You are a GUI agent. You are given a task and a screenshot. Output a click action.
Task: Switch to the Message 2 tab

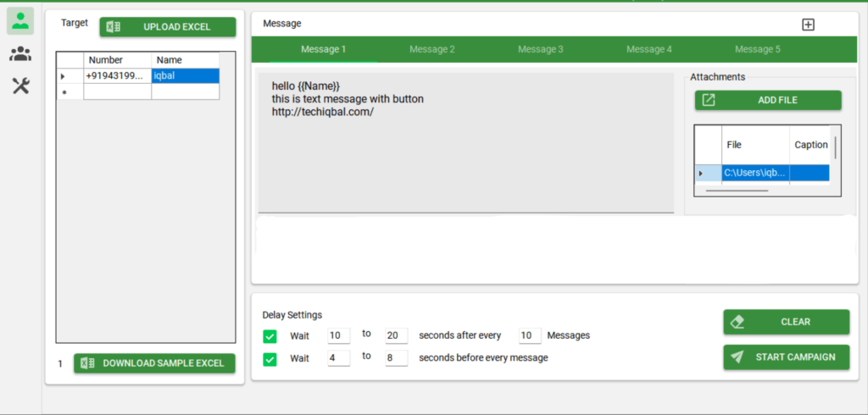tap(431, 49)
